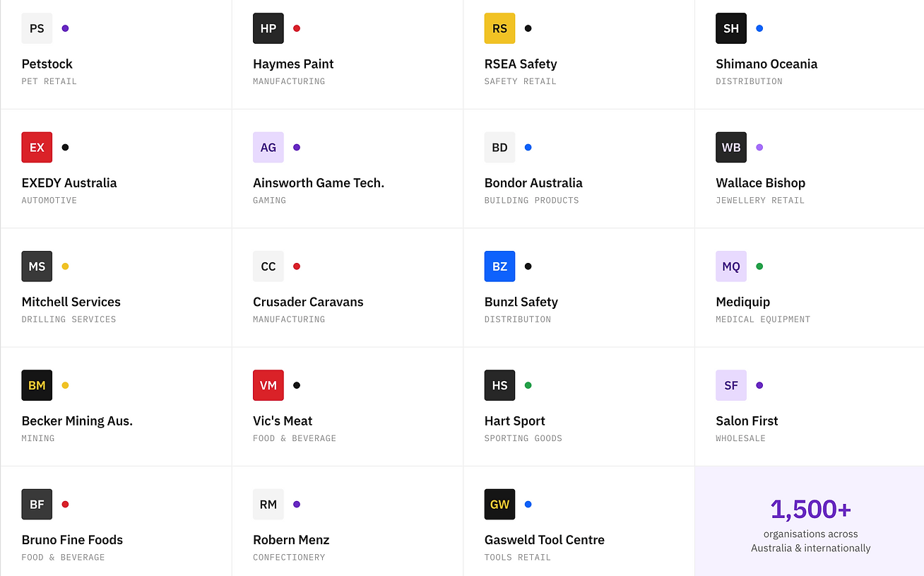Image resolution: width=924 pixels, height=576 pixels.
Task: Click the AG badge for Ainsworth Game Tech.
Action: coord(268,147)
